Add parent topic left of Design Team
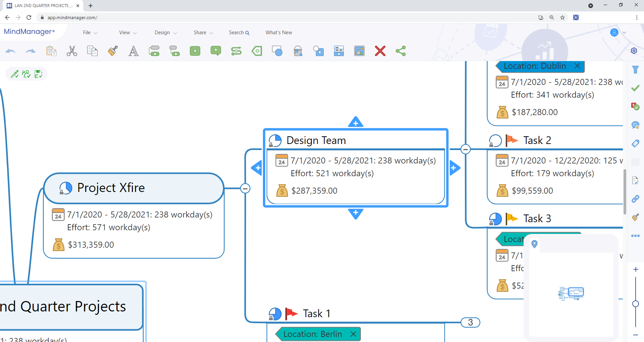 click(x=257, y=168)
